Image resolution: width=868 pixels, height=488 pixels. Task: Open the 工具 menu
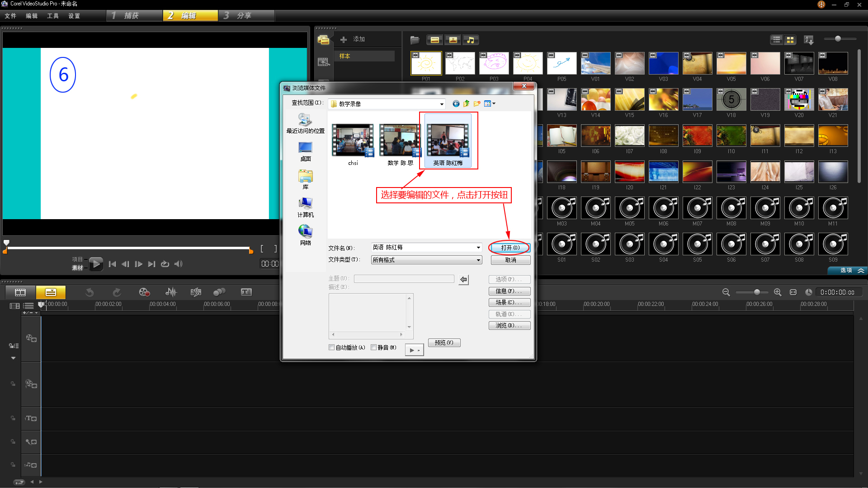pos(53,16)
